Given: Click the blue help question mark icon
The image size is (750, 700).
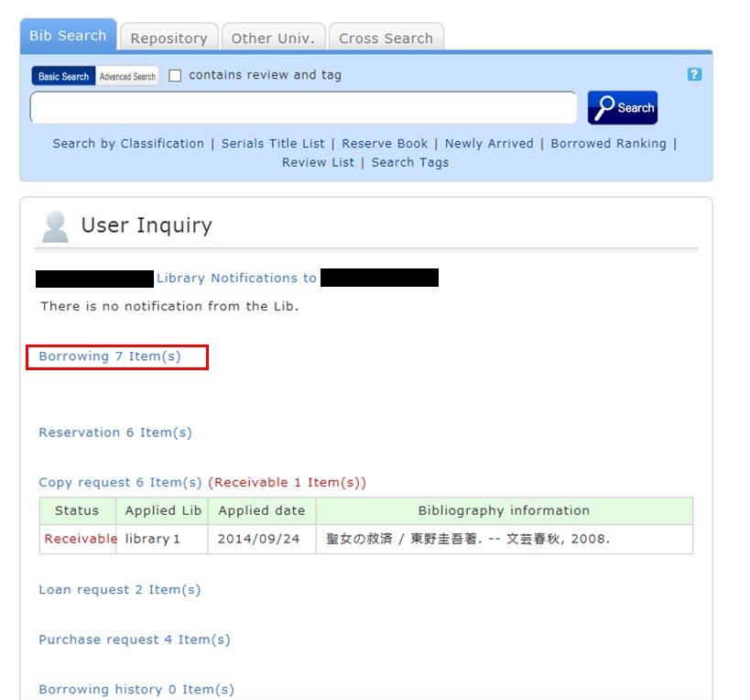Looking at the screenshot, I should coord(694,74).
